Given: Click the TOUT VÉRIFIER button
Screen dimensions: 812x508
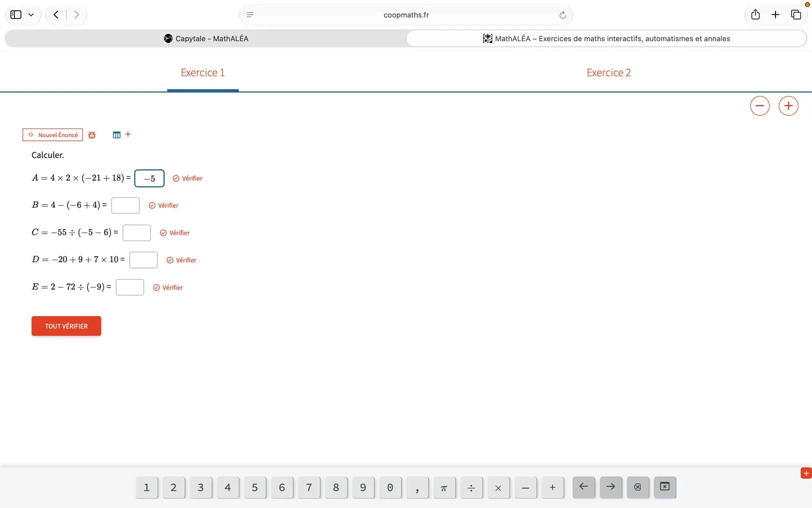Looking at the screenshot, I should 66,326.
